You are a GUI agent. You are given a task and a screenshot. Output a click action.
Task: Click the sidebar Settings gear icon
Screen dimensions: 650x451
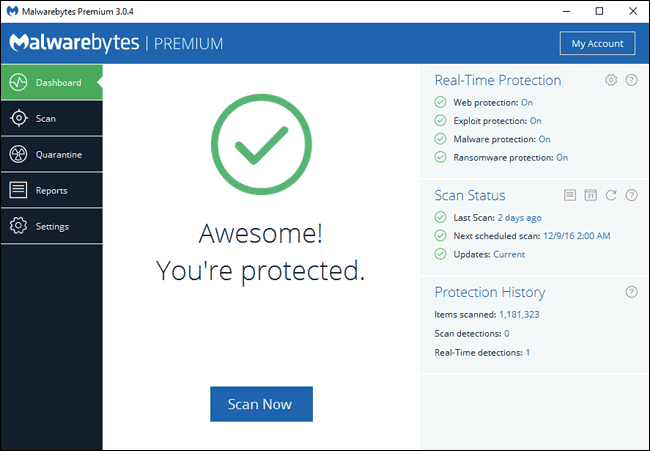click(x=18, y=226)
